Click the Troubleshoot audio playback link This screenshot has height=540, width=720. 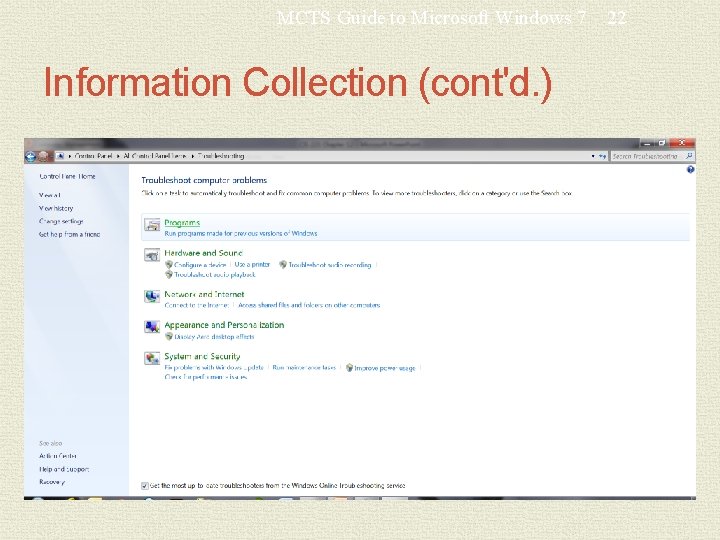click(215, 275)
